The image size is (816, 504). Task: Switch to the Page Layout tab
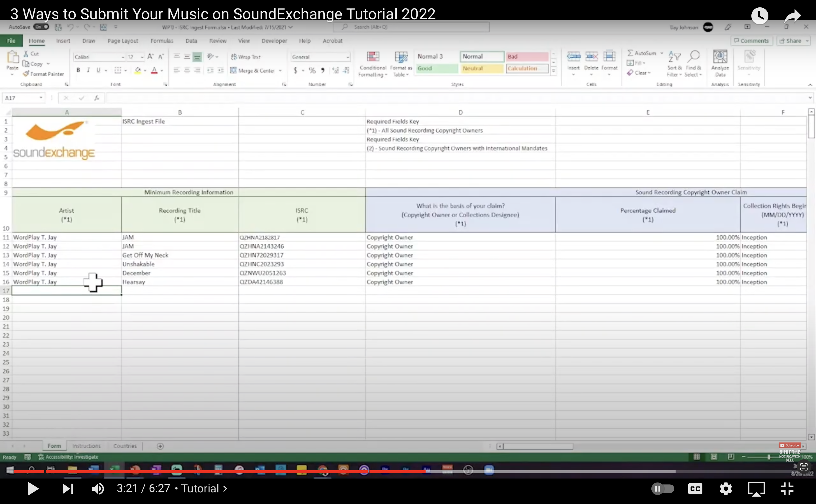pyautogui.click(x=123, y=41)
